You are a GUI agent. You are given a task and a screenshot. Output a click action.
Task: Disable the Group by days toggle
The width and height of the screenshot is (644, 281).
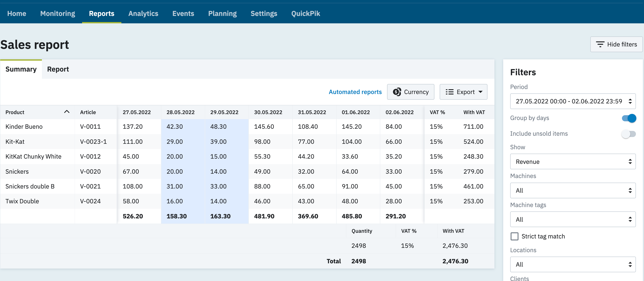click(628, 118)
